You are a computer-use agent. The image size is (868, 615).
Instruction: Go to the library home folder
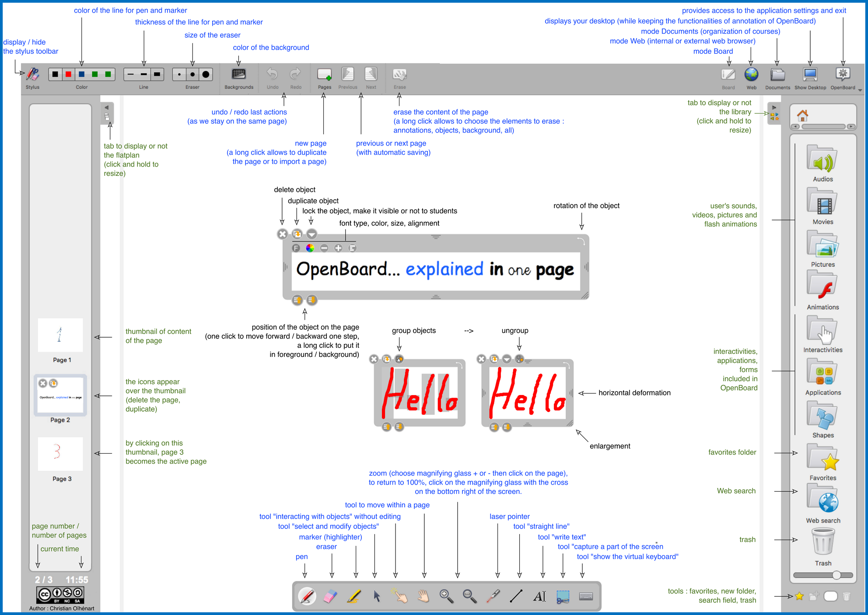pos(802,115)
